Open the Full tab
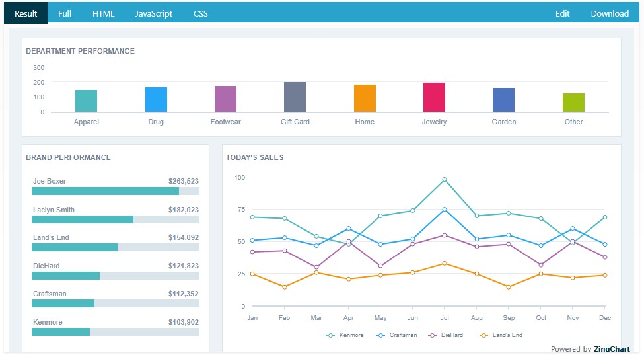 pyautogui.click(x=65, y=13)
